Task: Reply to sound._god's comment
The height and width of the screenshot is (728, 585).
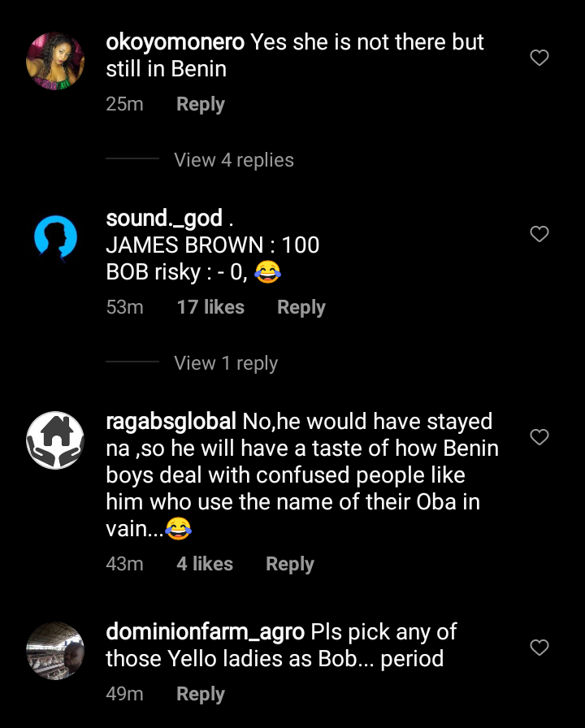Action: [x=301, y=308]
